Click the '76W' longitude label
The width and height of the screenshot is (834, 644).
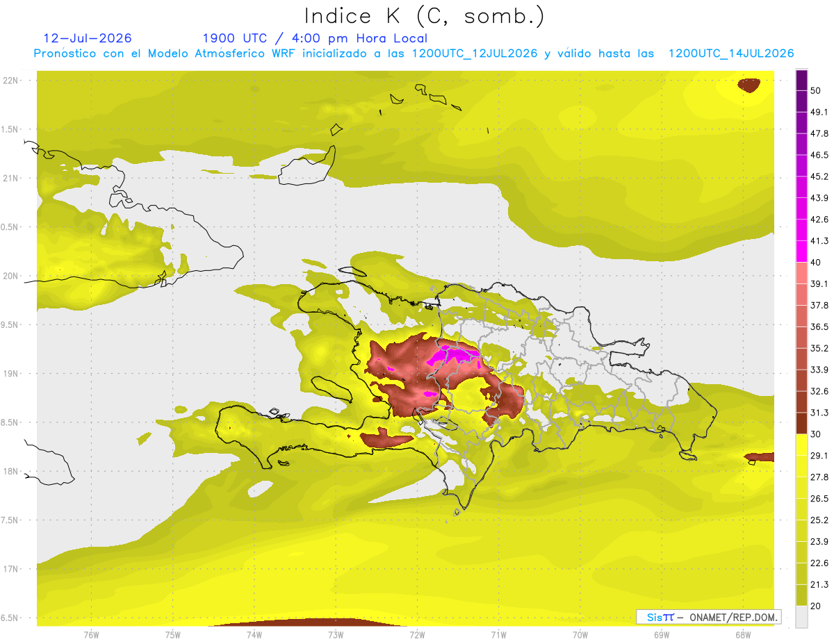tap(91, 634)
